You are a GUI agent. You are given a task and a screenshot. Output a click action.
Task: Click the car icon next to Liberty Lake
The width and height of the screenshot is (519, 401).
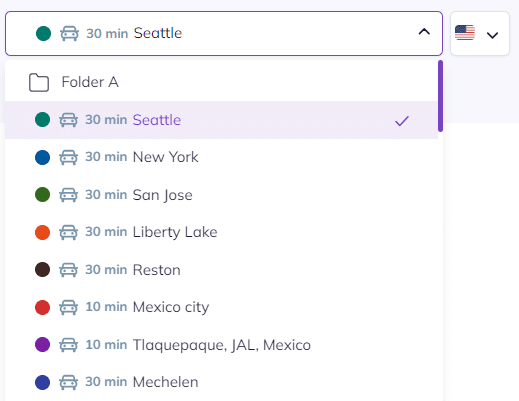pyautogui.click(x=69, y=232)
